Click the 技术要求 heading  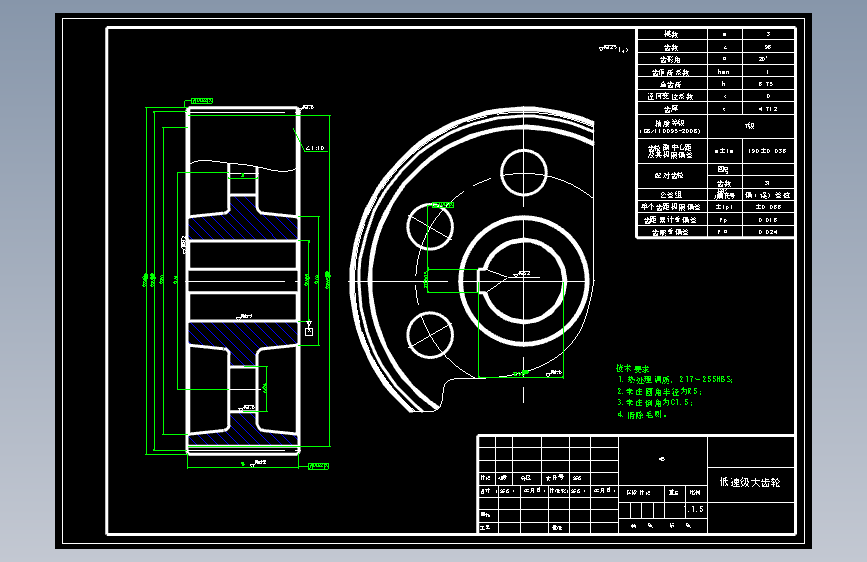tap(633, 368)
